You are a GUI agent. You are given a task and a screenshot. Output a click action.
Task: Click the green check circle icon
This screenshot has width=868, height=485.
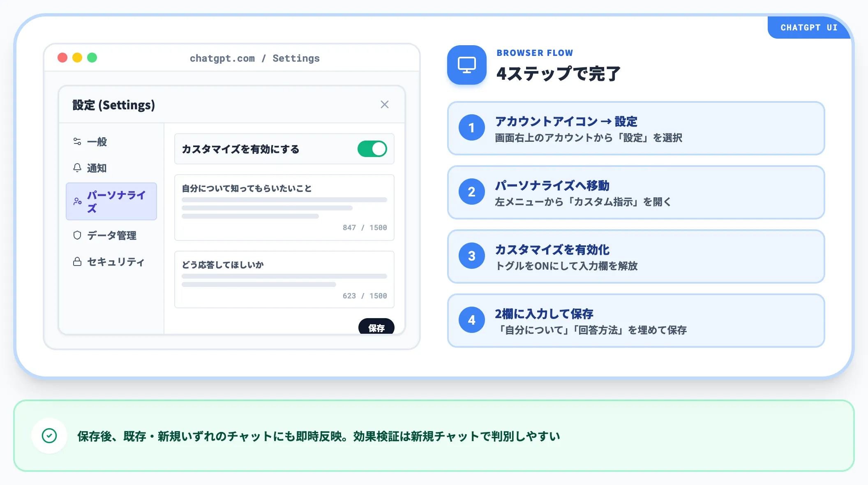(49, 436)
